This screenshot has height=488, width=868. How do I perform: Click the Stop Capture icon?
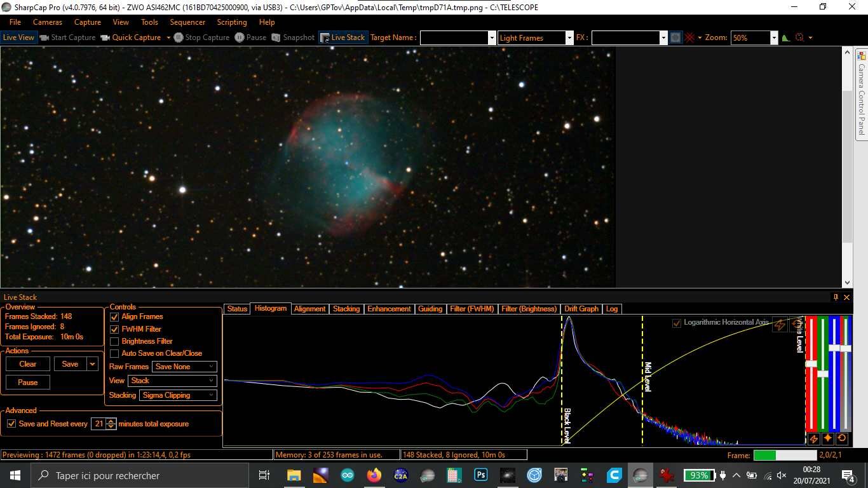point(179,37)
